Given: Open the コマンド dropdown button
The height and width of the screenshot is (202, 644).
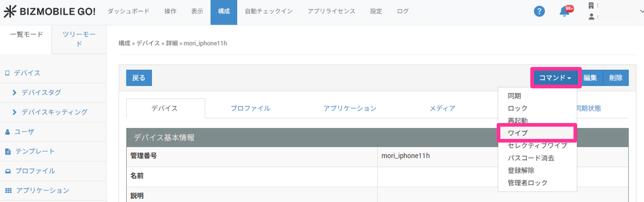Looking at the screenshot, I should click(x=555, y=78).
